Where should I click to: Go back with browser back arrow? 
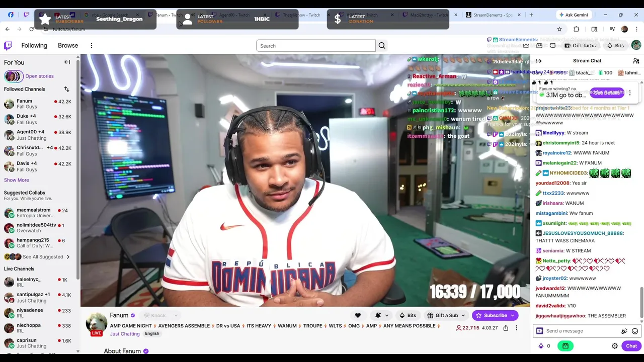pyautogui.click(x=8, y=29)
